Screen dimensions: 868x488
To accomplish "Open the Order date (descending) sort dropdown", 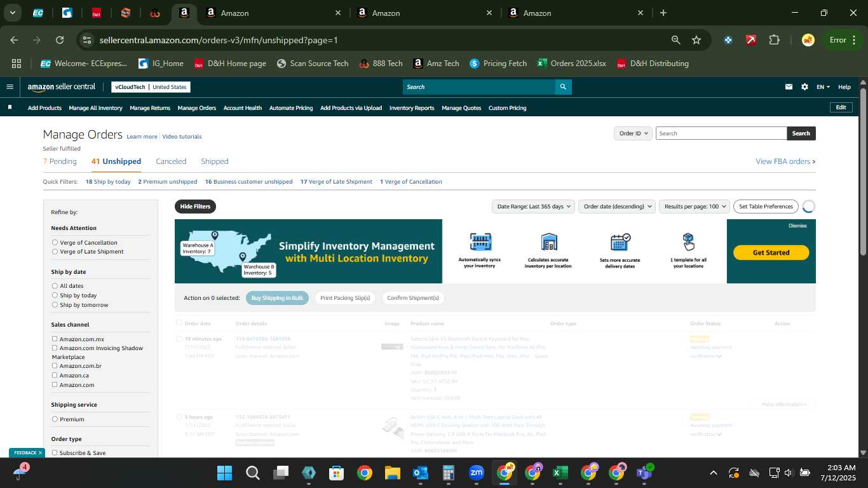I will (618, 207).
